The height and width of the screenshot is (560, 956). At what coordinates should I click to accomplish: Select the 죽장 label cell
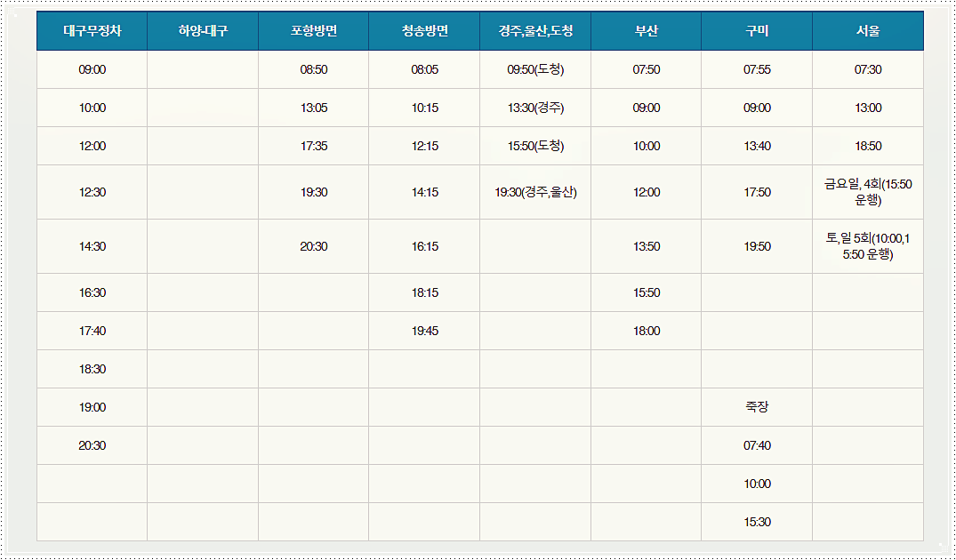[x=757, y=407]
